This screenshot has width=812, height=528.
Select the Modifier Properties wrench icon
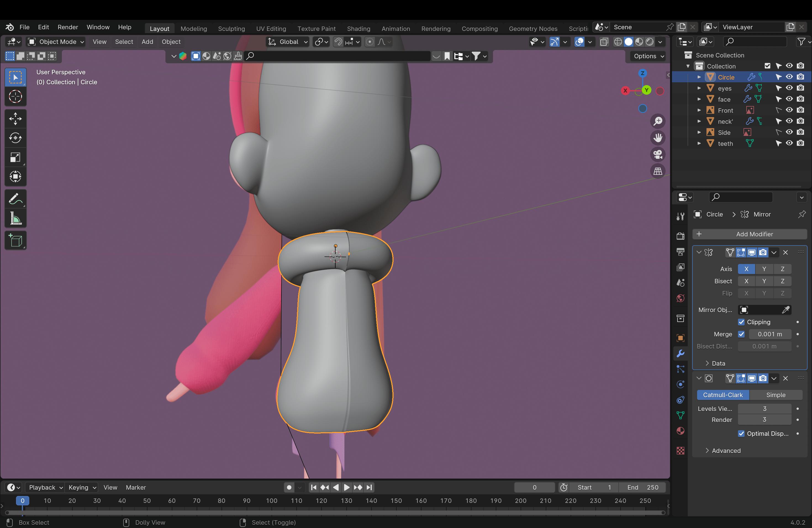point(681,354)
